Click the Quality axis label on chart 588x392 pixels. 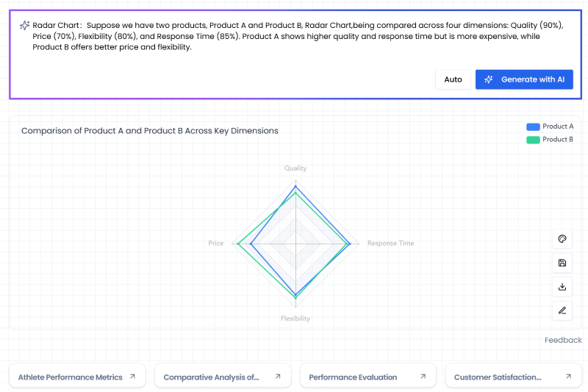pos(295,168)
